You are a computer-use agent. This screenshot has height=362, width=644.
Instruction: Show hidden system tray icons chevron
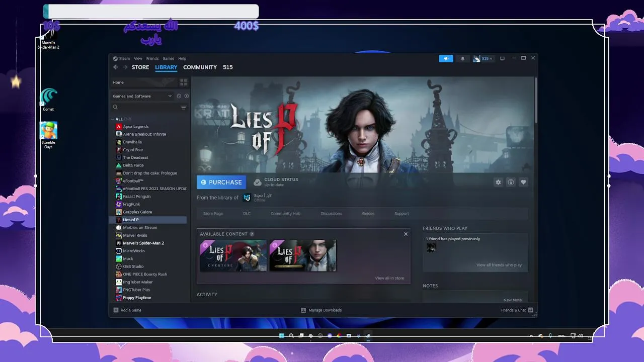pyautogui.click(x=531, y=336)
